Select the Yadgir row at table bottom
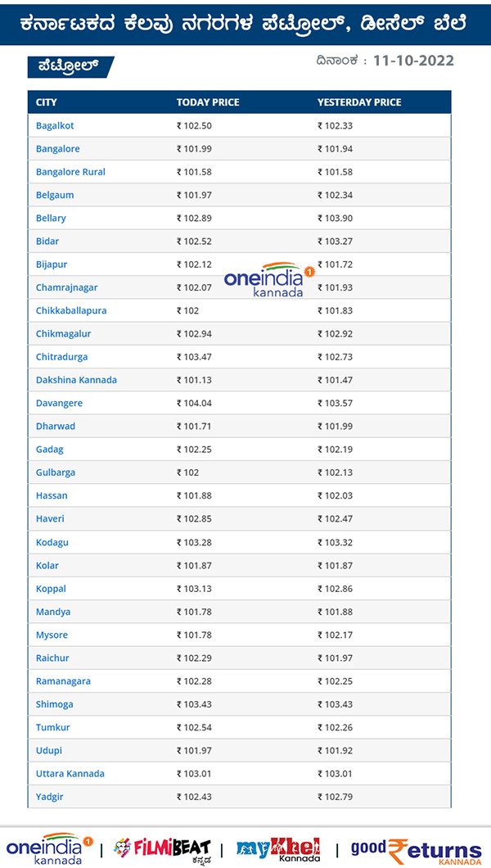This screenshot has height=868, width=491. [x=51, y=796]
